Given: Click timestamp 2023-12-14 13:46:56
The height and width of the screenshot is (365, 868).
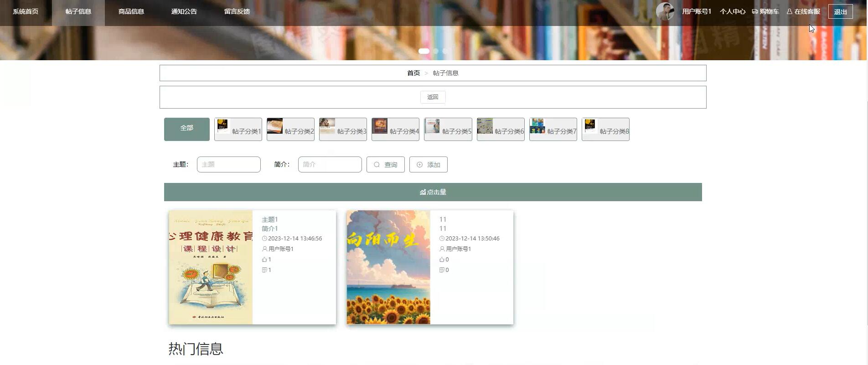Looking at the screenshot, I should click(x=295, y=239).
